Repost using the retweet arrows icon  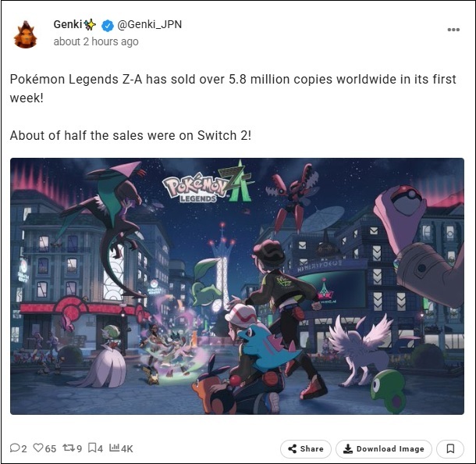(x=69, y=448)
